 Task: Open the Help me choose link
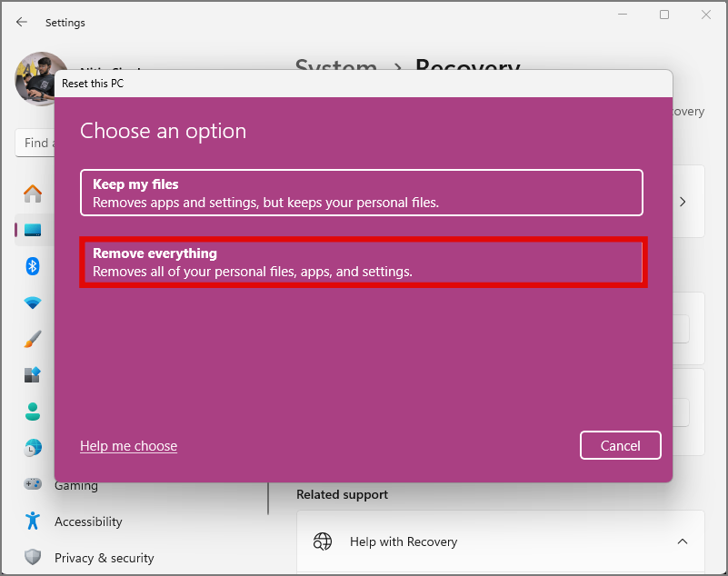(129, 446)
